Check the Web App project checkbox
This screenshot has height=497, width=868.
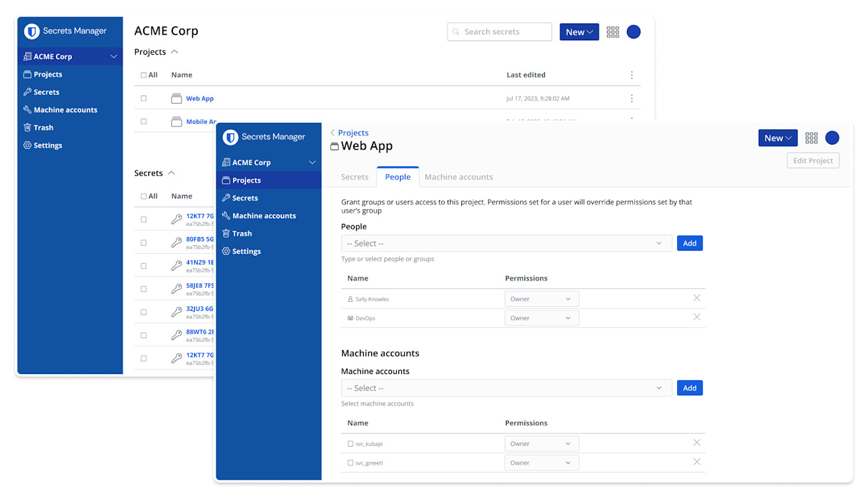pos(144,99)
